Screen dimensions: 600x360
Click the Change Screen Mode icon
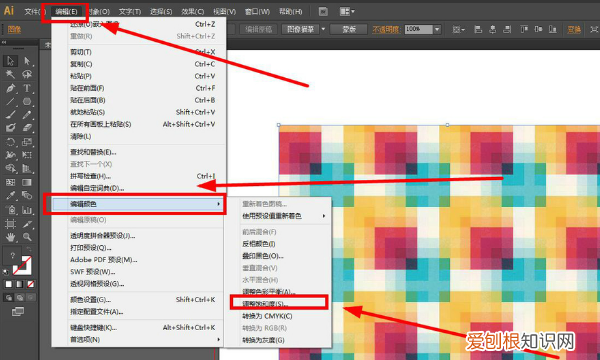(18, 311)
